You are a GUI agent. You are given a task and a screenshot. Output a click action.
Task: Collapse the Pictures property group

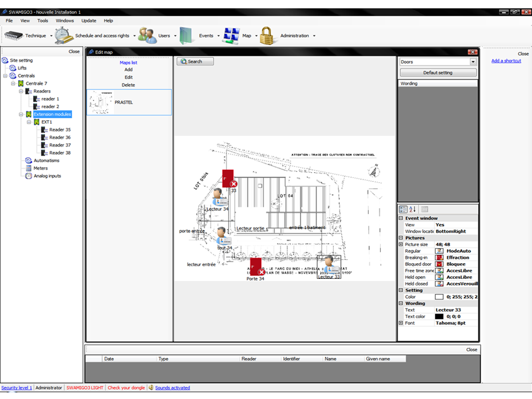(401, 238)
